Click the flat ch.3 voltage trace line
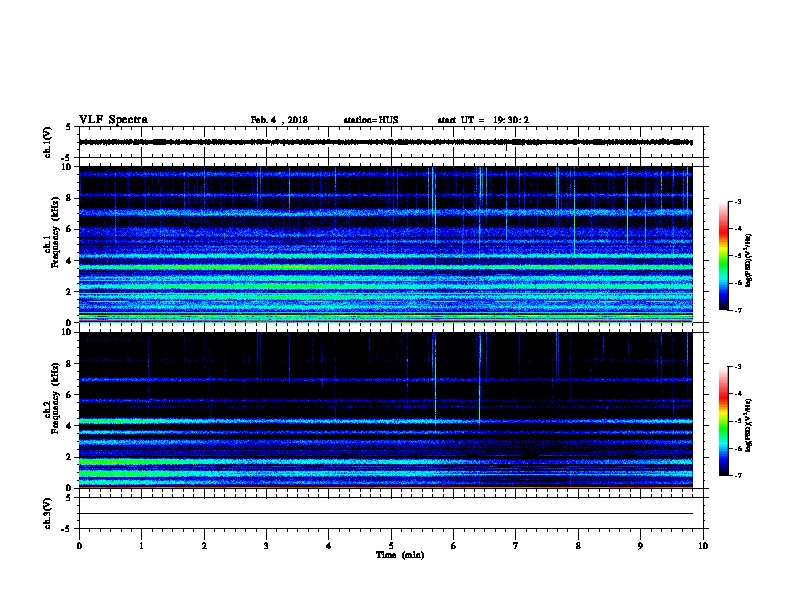The width and height of the screenshot is (792, 612). (x=386, y=514)
